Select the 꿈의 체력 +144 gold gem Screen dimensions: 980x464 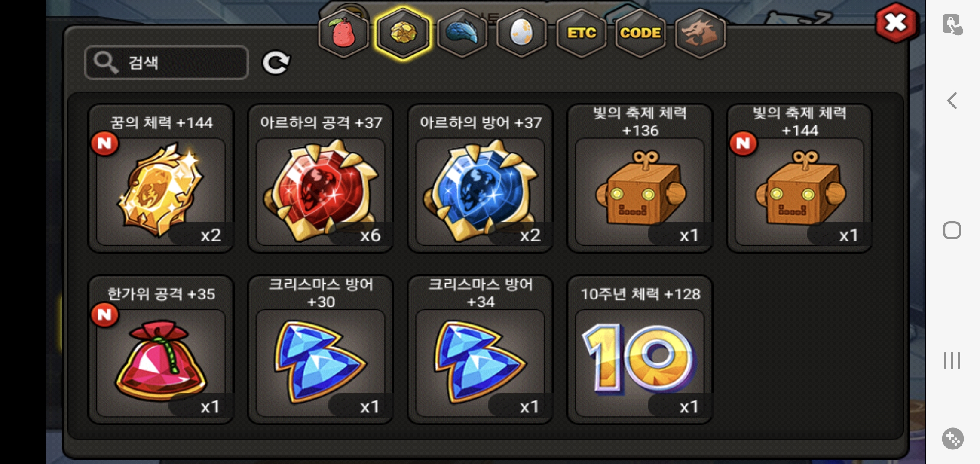[x=161, y=178]
